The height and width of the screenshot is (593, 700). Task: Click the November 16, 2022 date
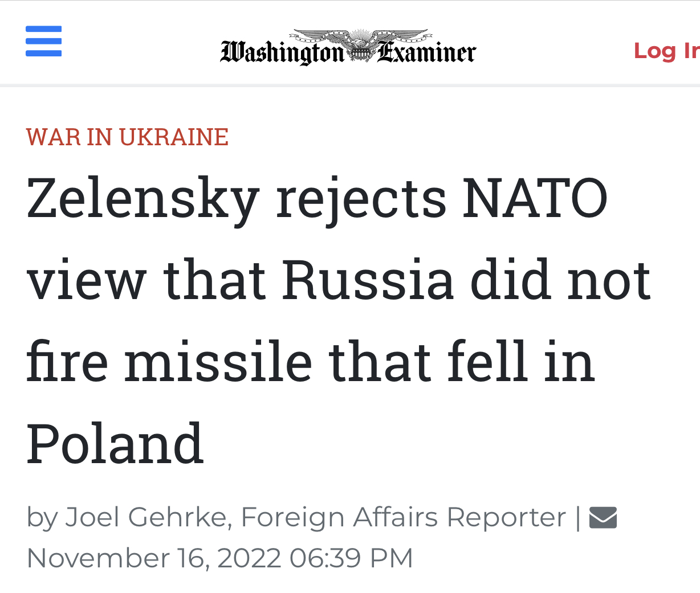(x=154, y=558)
